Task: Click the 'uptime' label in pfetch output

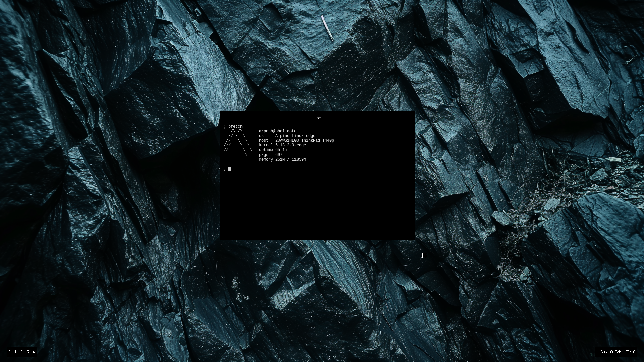Action: pyautogui.click(x=266, y=150)
